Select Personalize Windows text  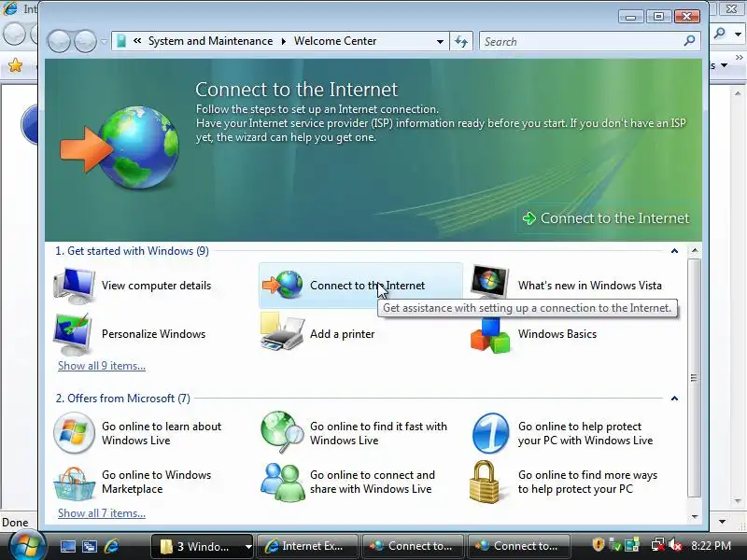point(153,334)
